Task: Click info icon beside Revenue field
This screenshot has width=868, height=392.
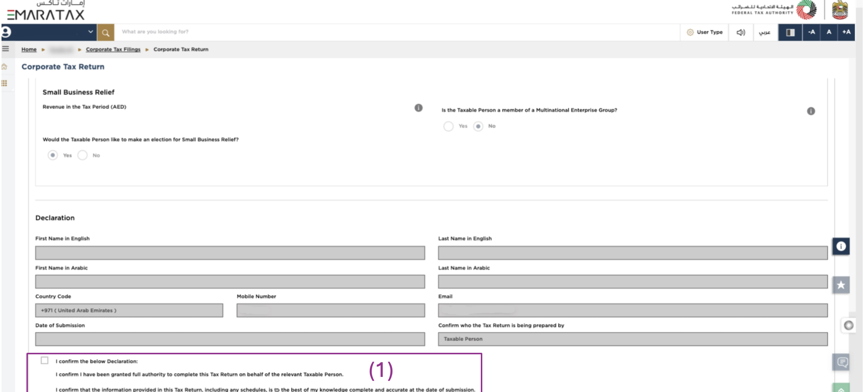Action: tap(419, 108)
